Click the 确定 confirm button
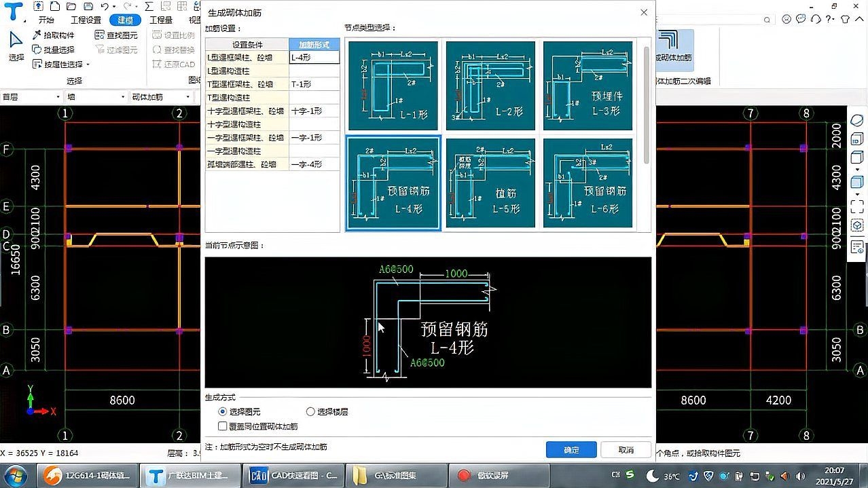This screenshot has height=488, width=868. (x=571, y=449)
